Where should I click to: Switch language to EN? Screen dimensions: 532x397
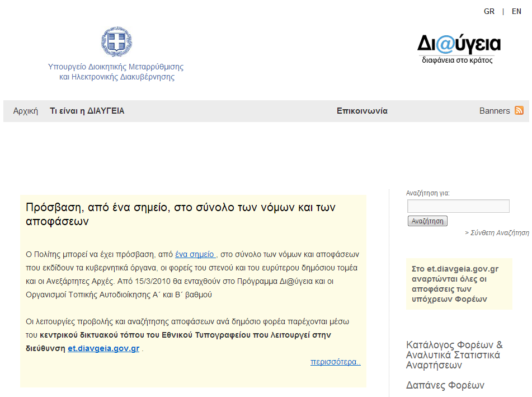point(516,11)
